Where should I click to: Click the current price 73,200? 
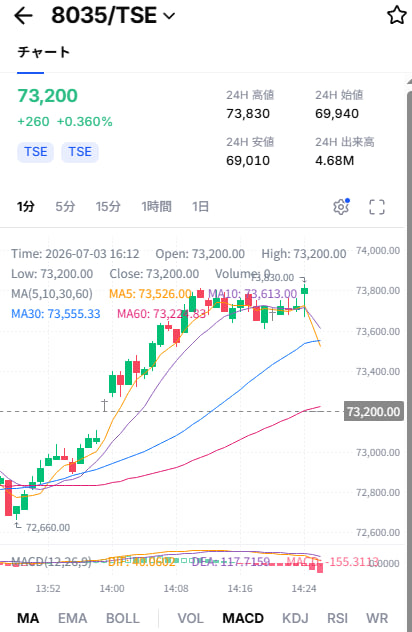click(47, 96)
